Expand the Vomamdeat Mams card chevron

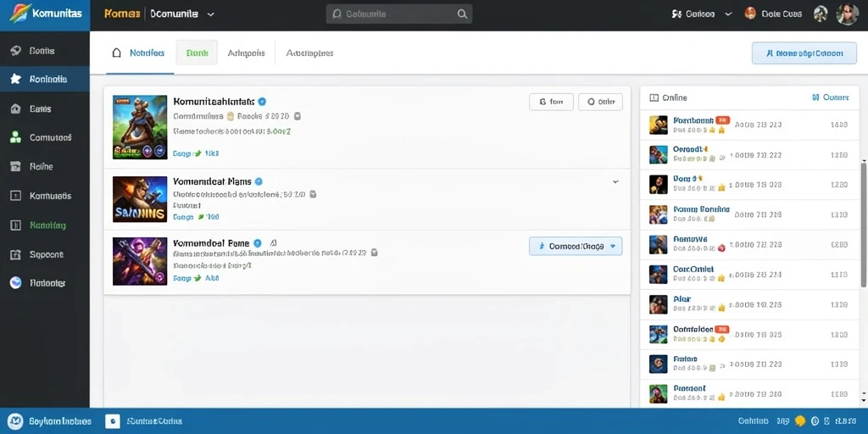[615, 181]
